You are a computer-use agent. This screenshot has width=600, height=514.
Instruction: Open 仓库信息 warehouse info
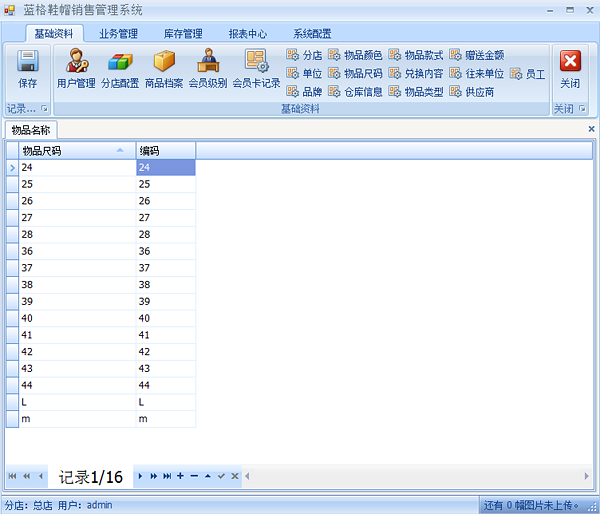pos(355,92)
